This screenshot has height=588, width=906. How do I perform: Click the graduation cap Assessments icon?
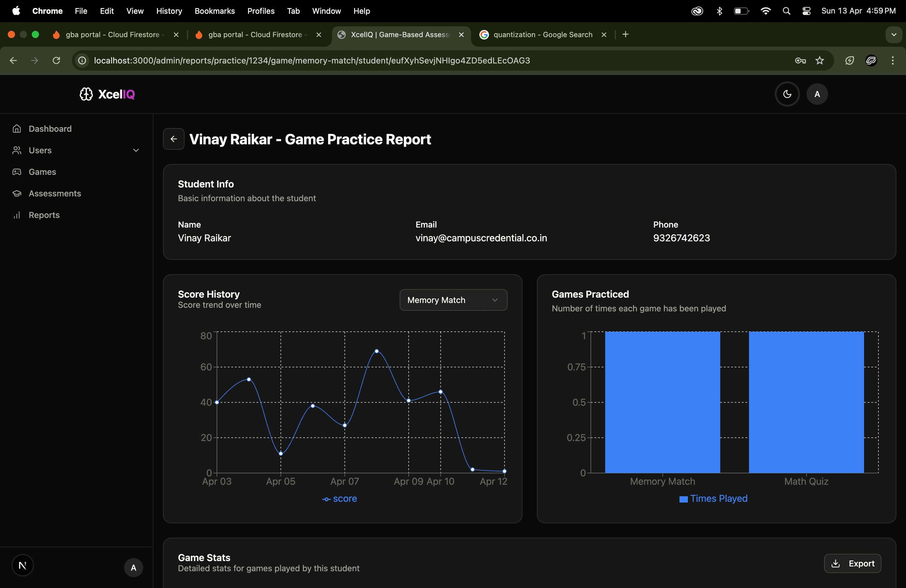tap(17, 193)
